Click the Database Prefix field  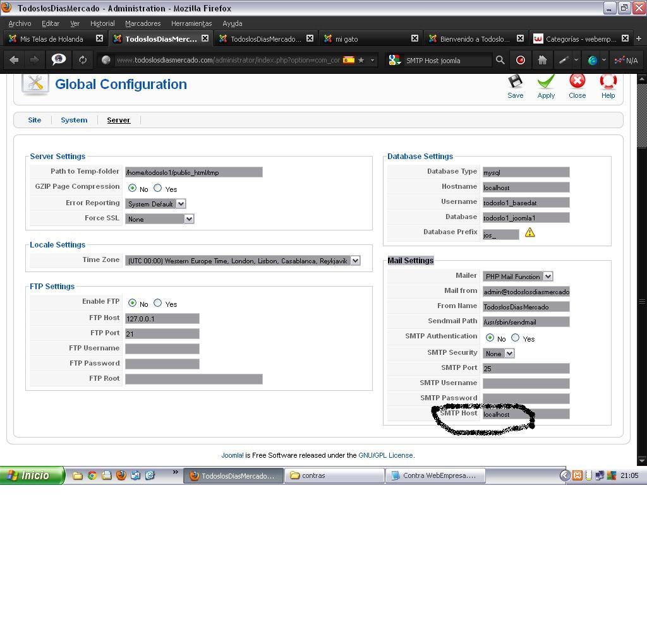500,235
